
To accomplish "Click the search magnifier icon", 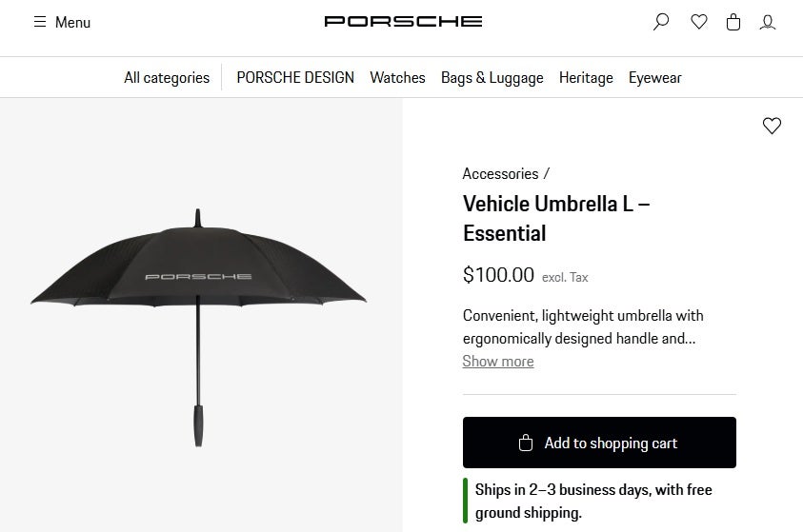I will (x=661, y=22).
